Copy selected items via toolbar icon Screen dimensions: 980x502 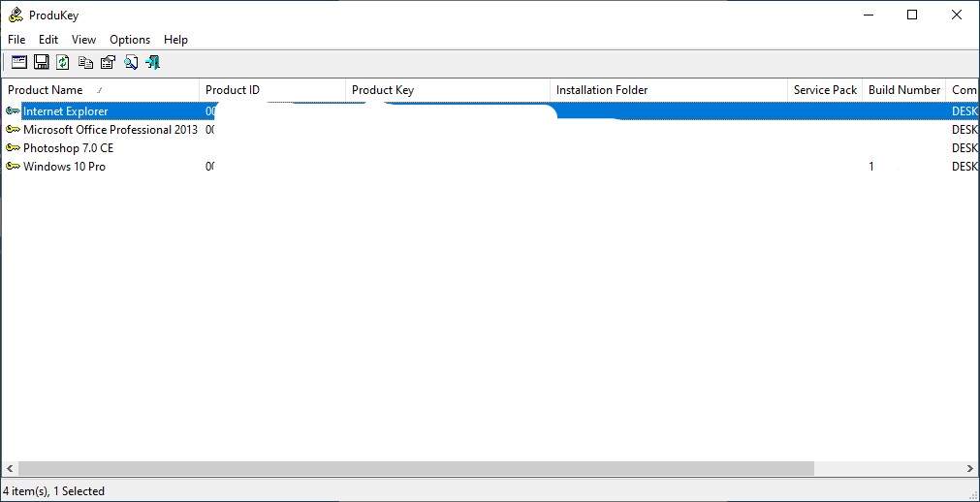click(x=85, y=62)
